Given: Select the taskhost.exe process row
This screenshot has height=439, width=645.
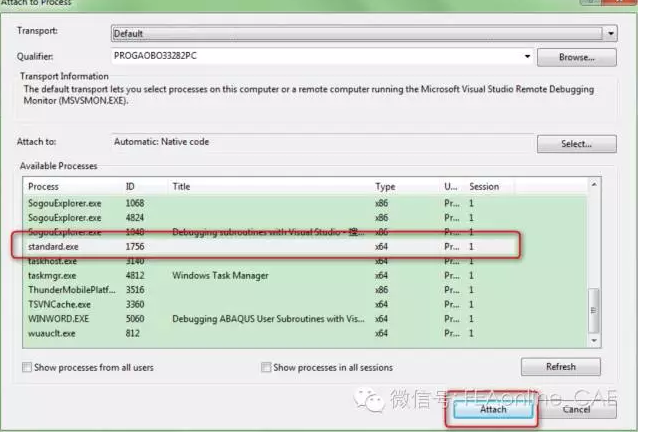Looking at the screenshot, I should pyautogui.click(x=305, y=261).
